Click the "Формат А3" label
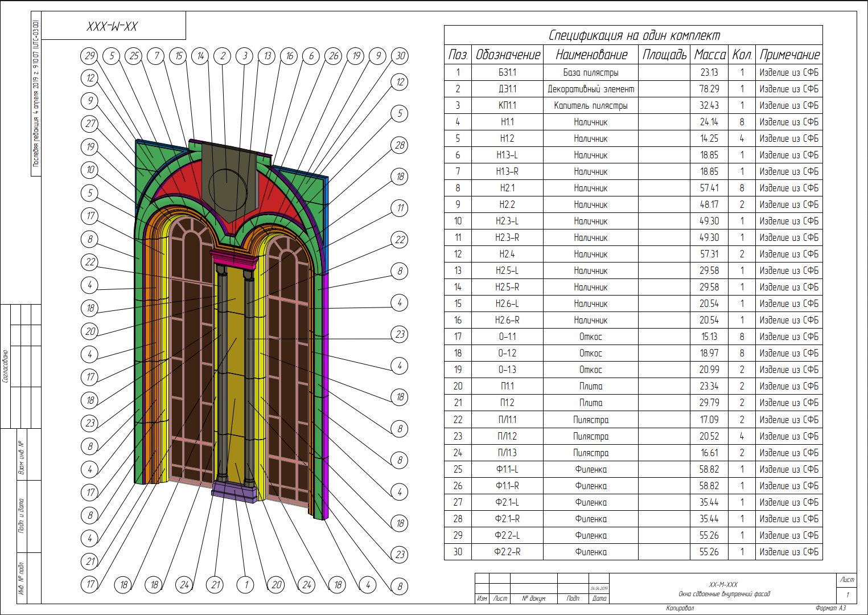This screenshot has width=868, height=615. coord(830,608)
